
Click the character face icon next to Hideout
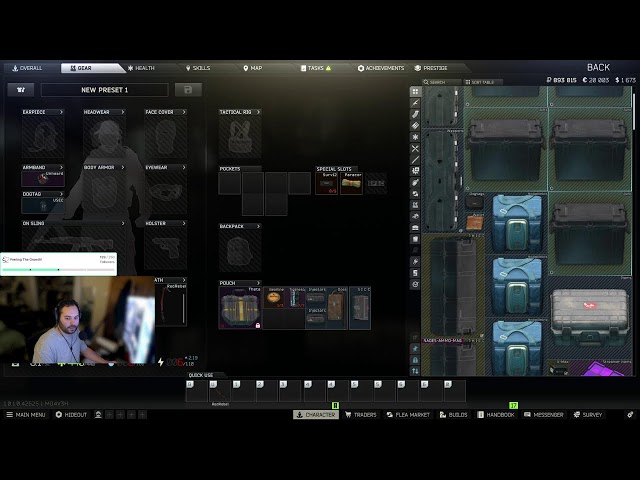(x=98, y=415)
